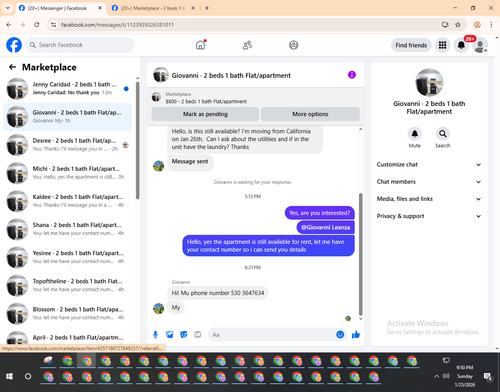This screenshot has width=500, height=392.
Task: Open the taskbar clock showing 9:50 PM
Action: 465,376
